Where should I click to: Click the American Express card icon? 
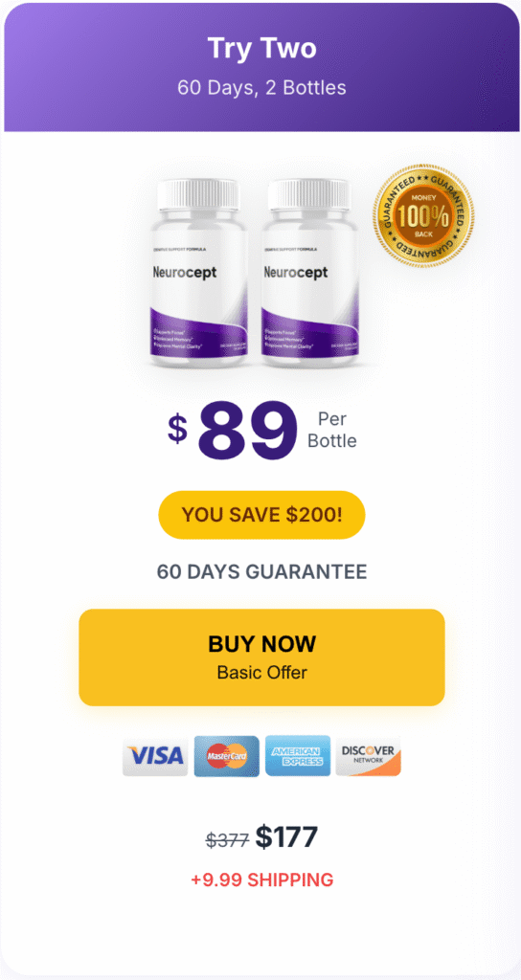(x=298, y=756)
